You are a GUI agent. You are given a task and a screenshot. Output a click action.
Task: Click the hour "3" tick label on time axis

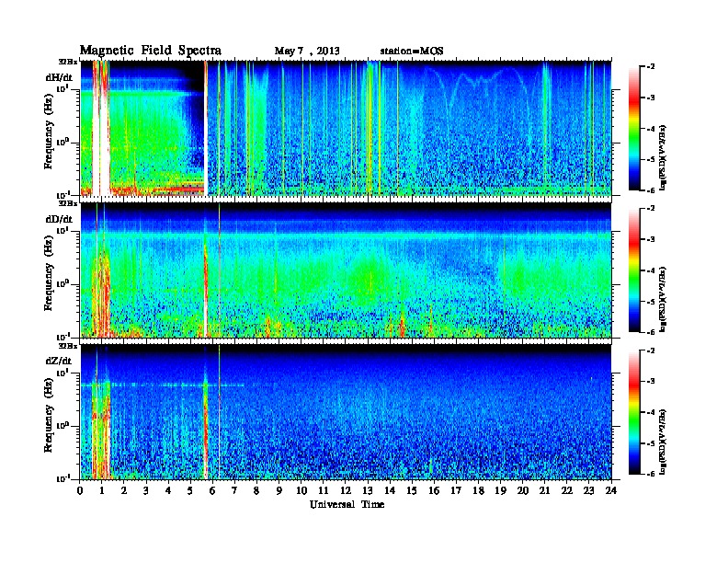147,491
